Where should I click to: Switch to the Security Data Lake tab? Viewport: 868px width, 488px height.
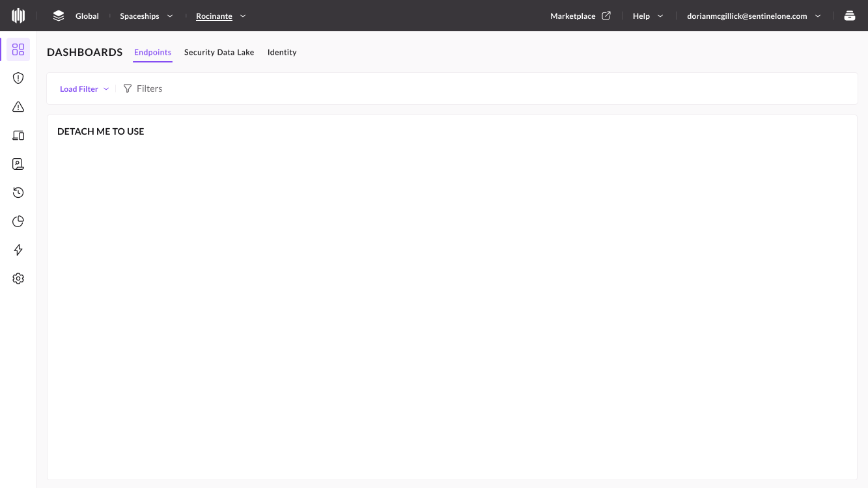point(219,52)
